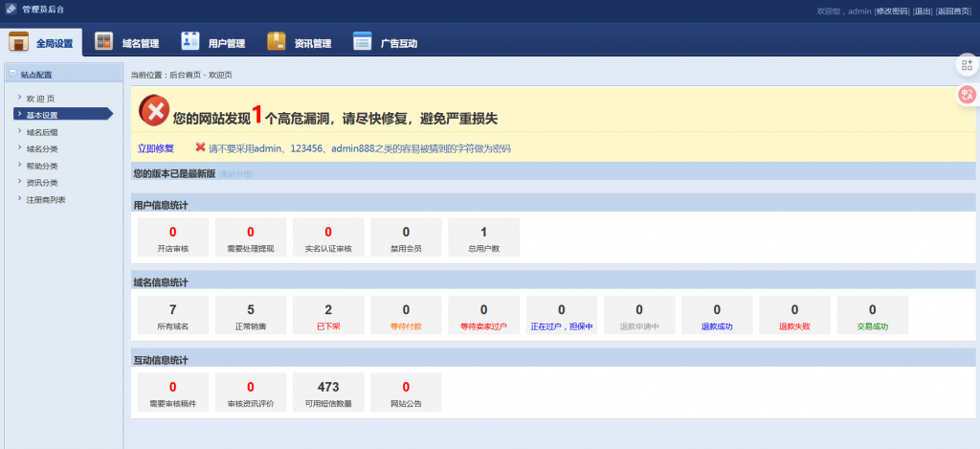Screen dimensions: 980x449
Task: Click the 管理员后台 title text
Action: pyautogui.click(x=42, y=10)
